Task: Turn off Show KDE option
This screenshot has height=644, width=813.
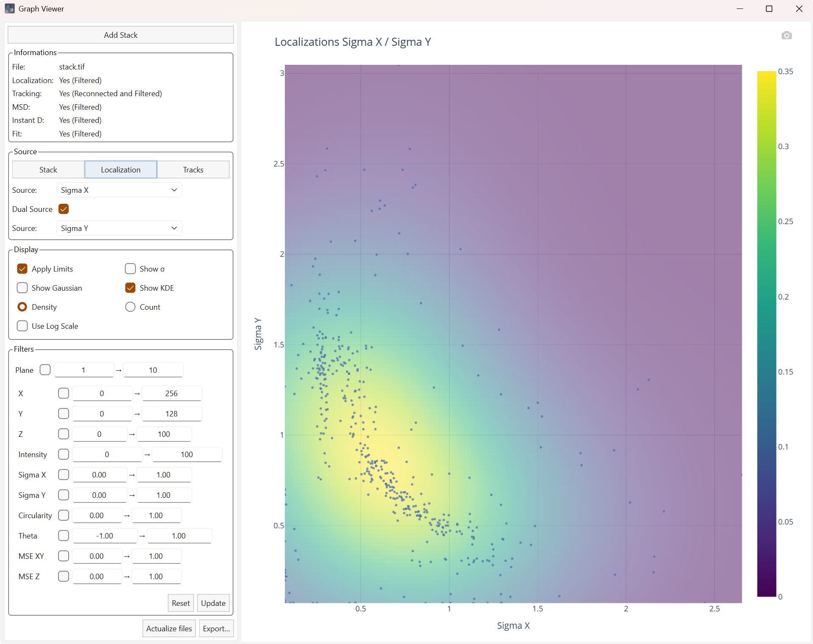Action: [x=131, y=288]
